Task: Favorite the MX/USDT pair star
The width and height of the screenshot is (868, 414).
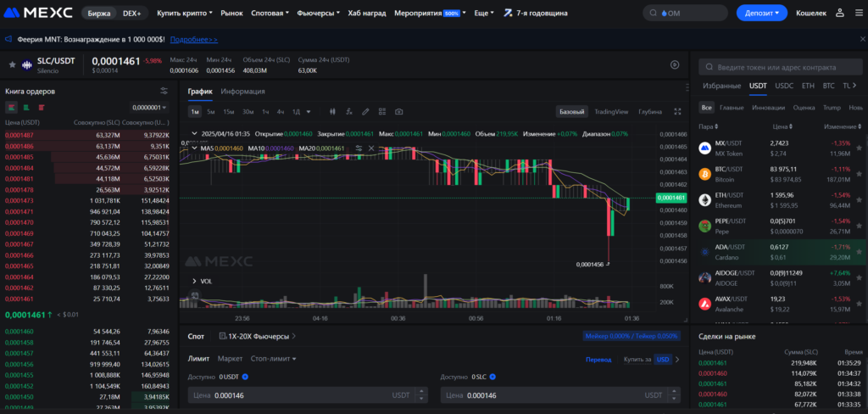Action: (859, 148)
